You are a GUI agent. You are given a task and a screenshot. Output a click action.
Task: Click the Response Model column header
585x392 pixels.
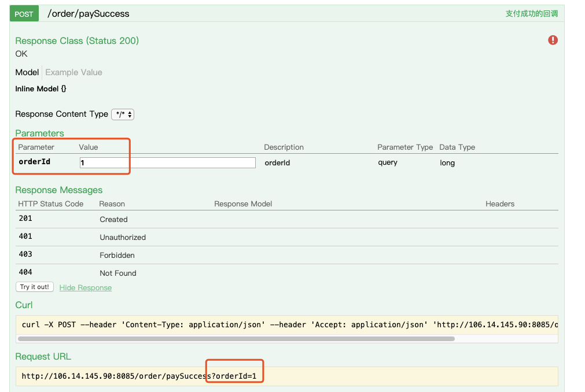243,204
